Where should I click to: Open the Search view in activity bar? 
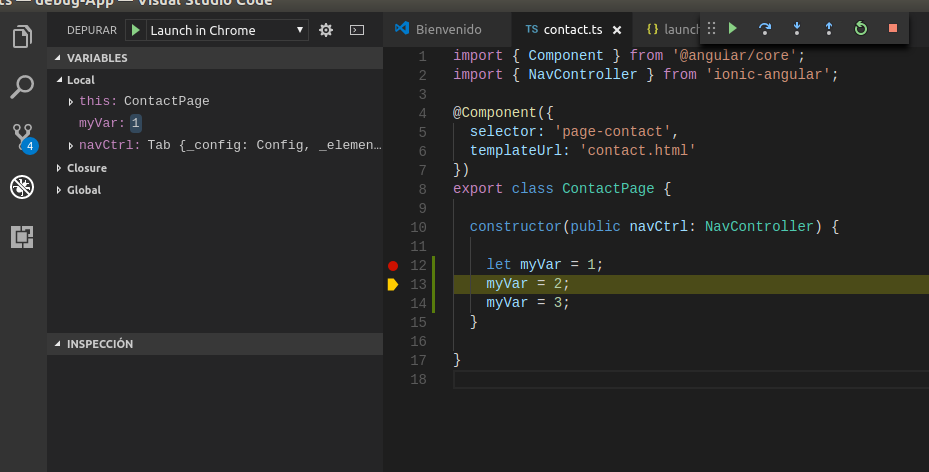pos(22,88)
